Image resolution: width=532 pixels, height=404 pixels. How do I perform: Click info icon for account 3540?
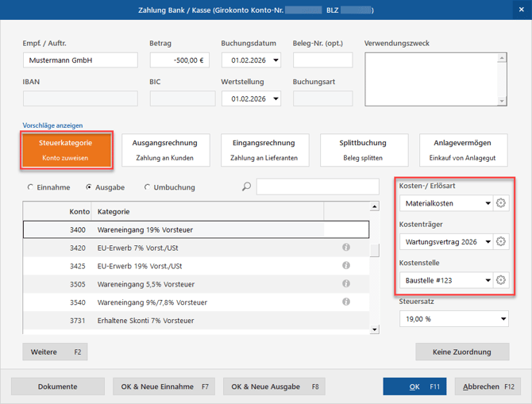click(346, 302)
